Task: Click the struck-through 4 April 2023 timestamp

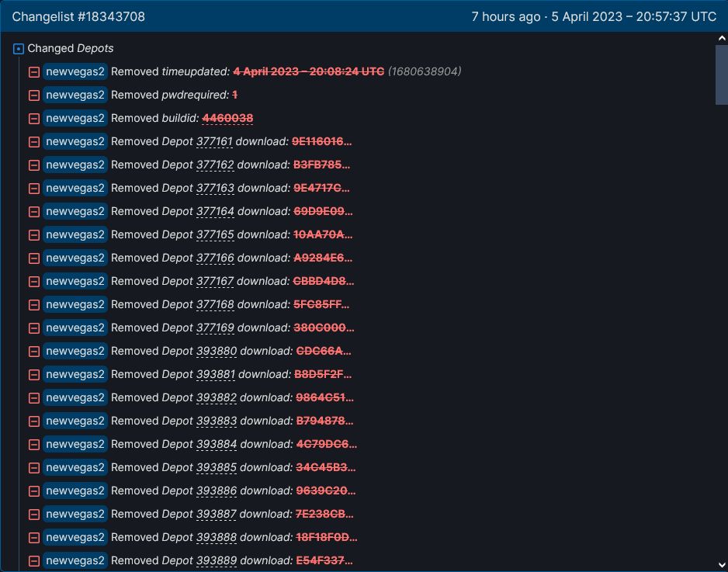Action: pos(309,71)
